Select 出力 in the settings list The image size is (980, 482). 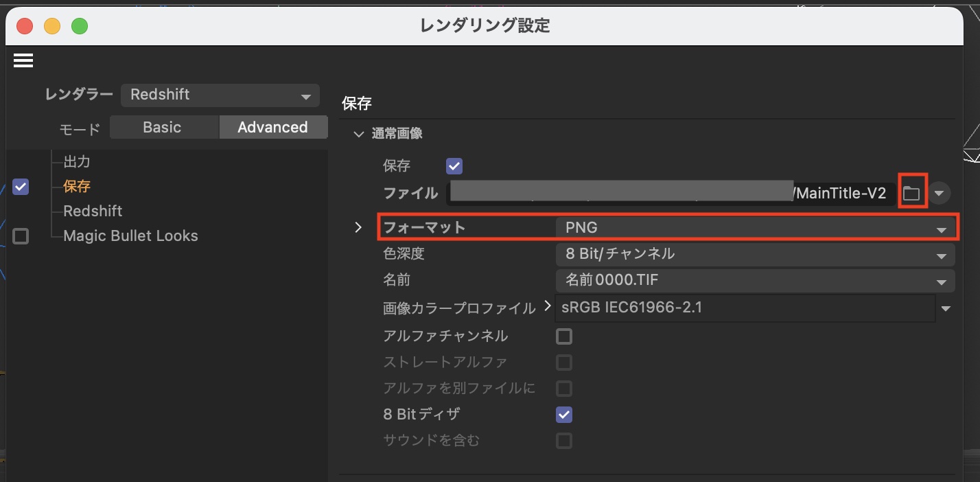coord(77,162)
